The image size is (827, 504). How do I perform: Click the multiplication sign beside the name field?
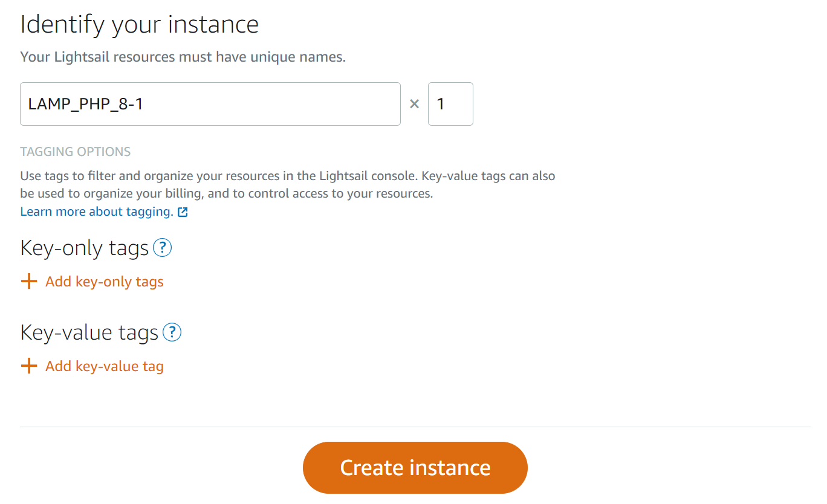414,104
